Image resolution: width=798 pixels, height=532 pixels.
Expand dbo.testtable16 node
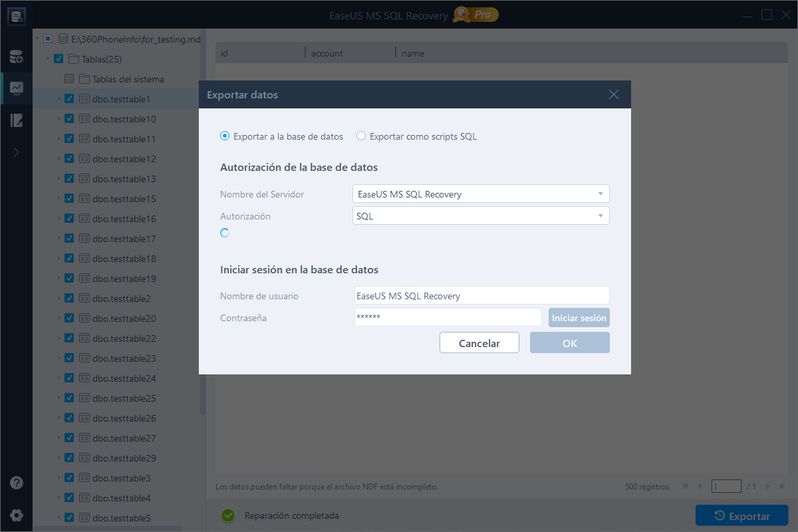(x=59, y=219)
